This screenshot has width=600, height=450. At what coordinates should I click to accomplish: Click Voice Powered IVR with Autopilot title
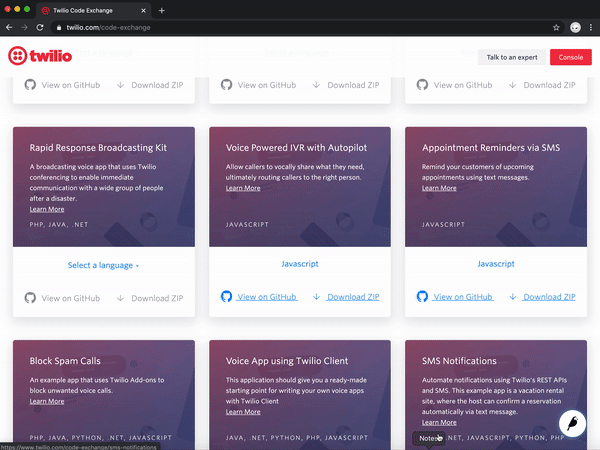[x=296, y=148]
